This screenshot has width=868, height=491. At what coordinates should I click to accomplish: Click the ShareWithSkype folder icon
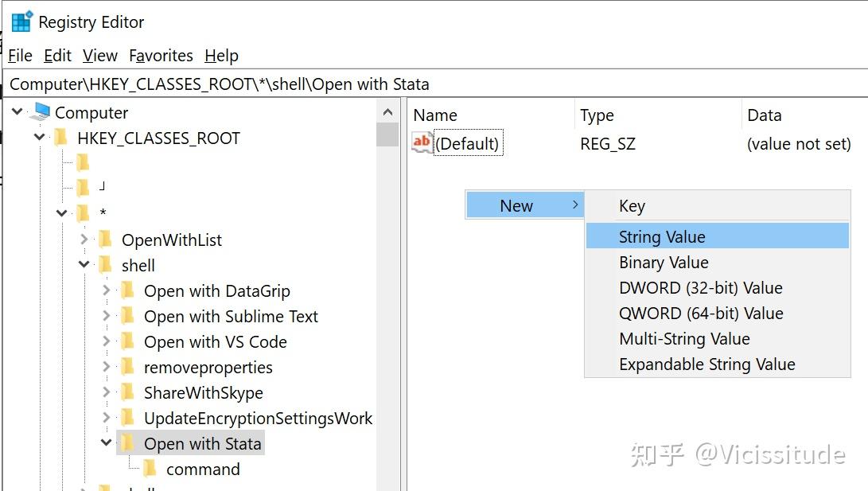(127, 393)
